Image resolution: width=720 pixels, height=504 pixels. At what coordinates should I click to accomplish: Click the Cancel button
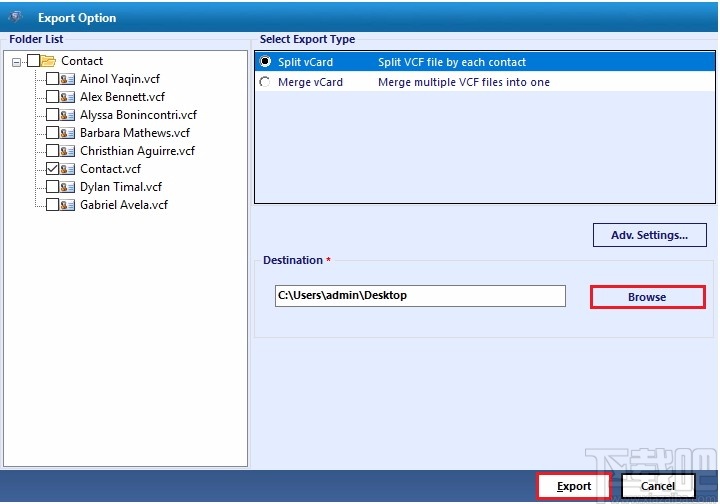tap(658, 486)
